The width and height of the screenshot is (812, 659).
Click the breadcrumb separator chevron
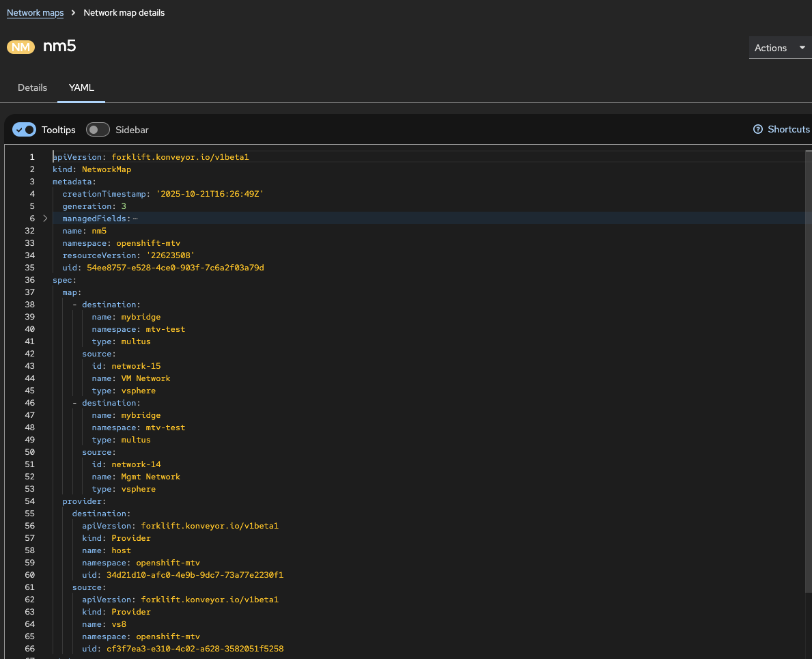(73, 13)
